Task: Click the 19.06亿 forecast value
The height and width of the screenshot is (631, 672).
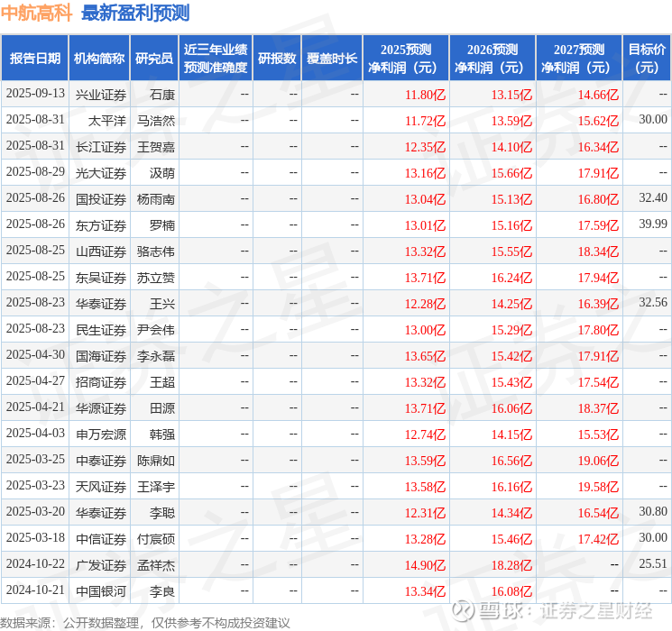Action: click(598, 461)
